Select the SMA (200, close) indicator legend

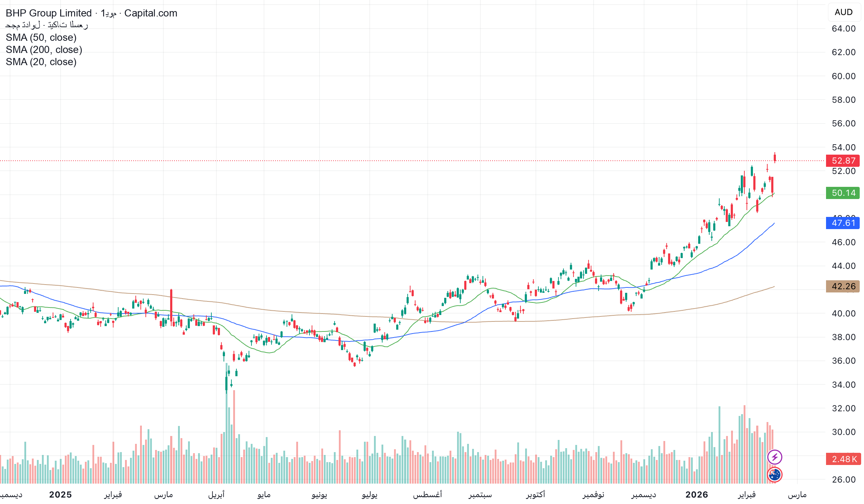(44, 50)
